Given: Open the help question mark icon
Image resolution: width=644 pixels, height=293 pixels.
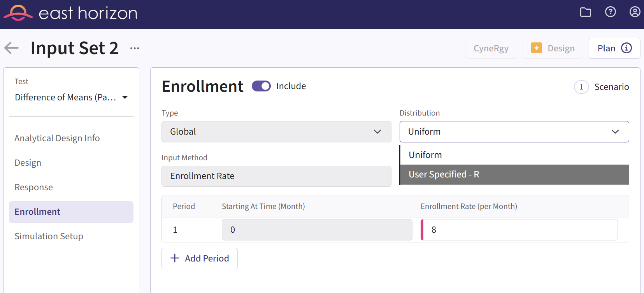Looking at the screenshot, I should coord(610,12).
